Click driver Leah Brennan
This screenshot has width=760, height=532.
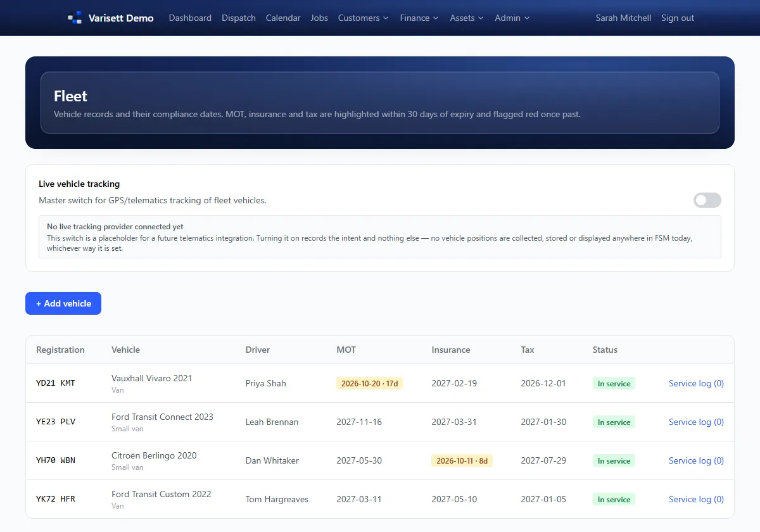tap(272, 422)
